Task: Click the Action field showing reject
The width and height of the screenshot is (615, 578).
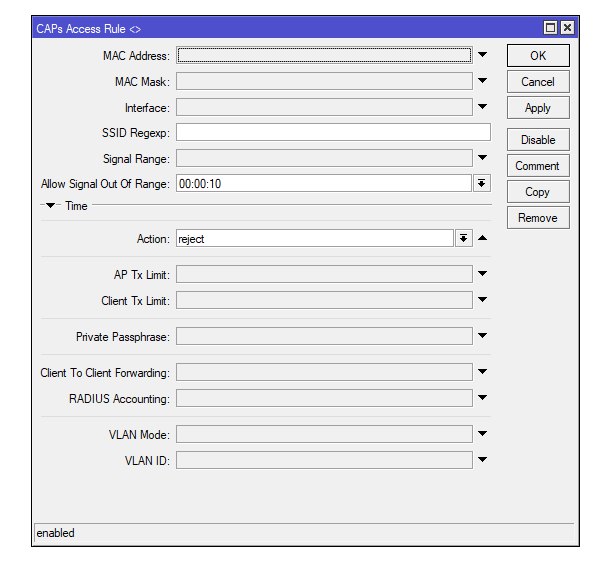Action: [315, 238]
